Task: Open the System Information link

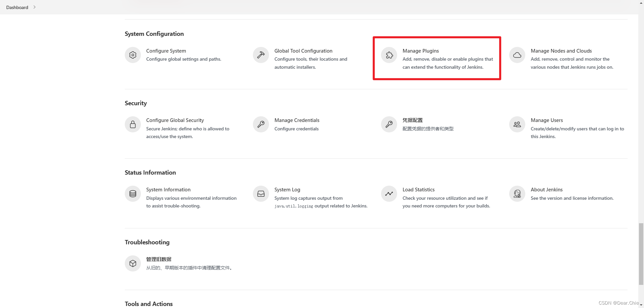Action: point(168,190)
